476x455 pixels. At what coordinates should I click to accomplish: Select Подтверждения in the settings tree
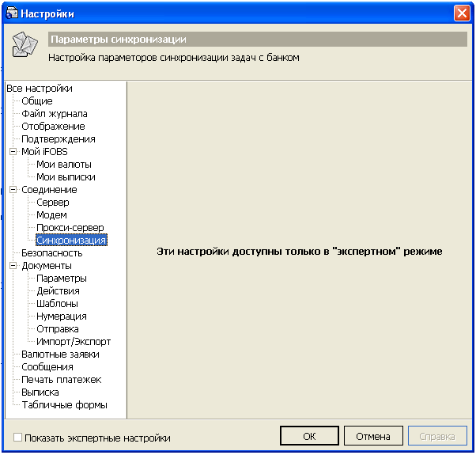[x=59, y=138]
